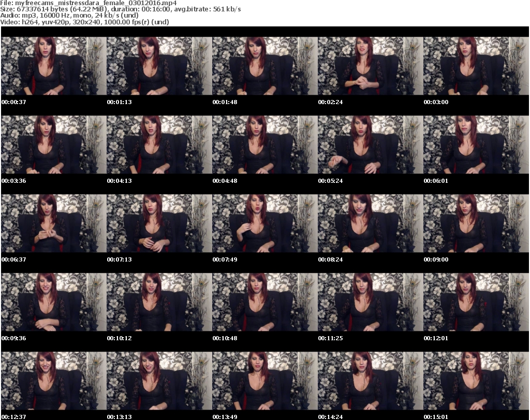Select the video frame labeled 00:01:13
Screen dimensions: 530x420
pos(159,66)
